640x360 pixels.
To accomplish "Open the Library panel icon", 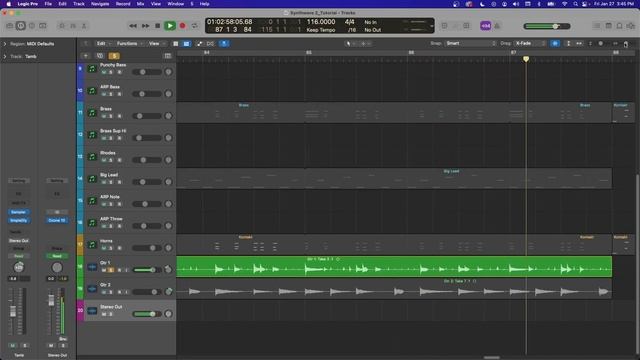I will [x=10, y=26].
